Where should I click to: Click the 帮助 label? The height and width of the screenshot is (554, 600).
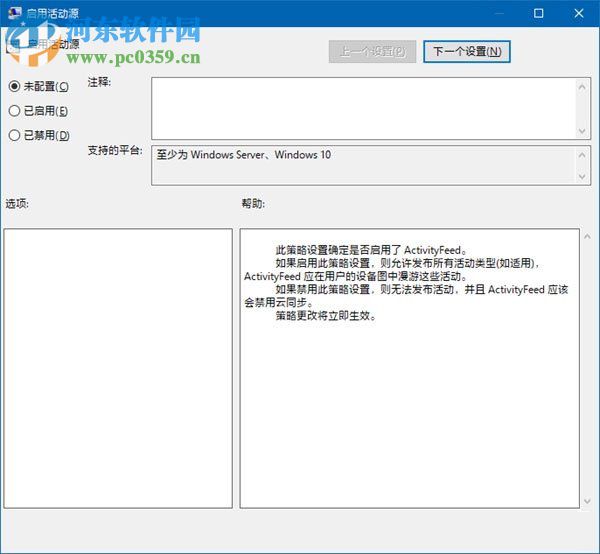point(253,204)
